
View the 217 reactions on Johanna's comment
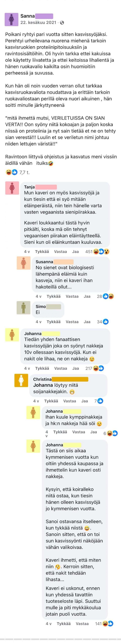pyautogui.click(x=95, y=368)
